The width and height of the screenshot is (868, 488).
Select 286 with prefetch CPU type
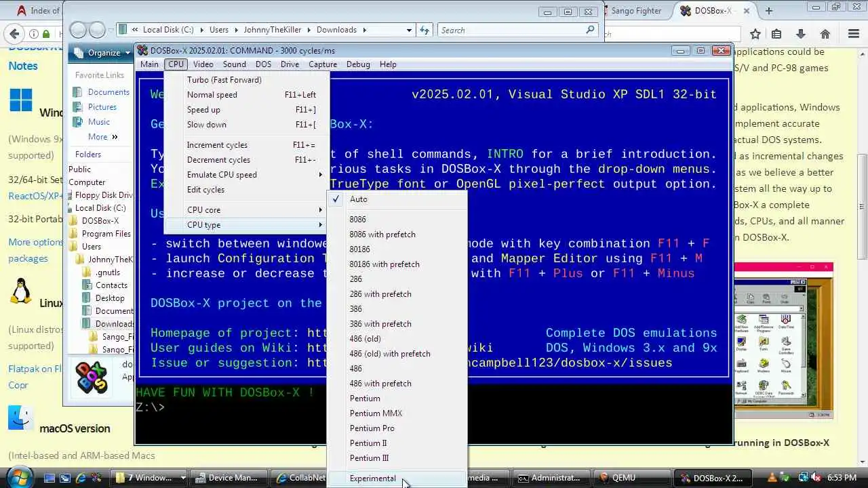397,294
